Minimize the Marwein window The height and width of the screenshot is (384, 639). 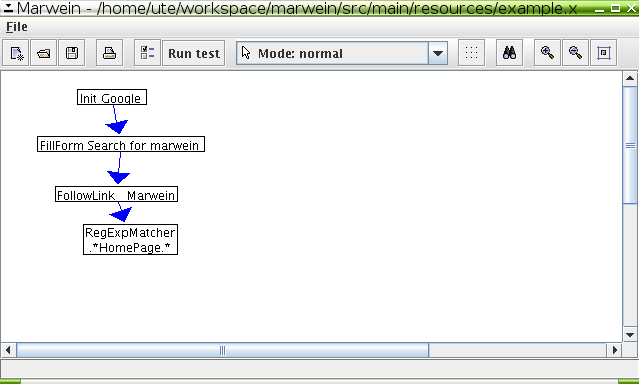tap(599, 9)
